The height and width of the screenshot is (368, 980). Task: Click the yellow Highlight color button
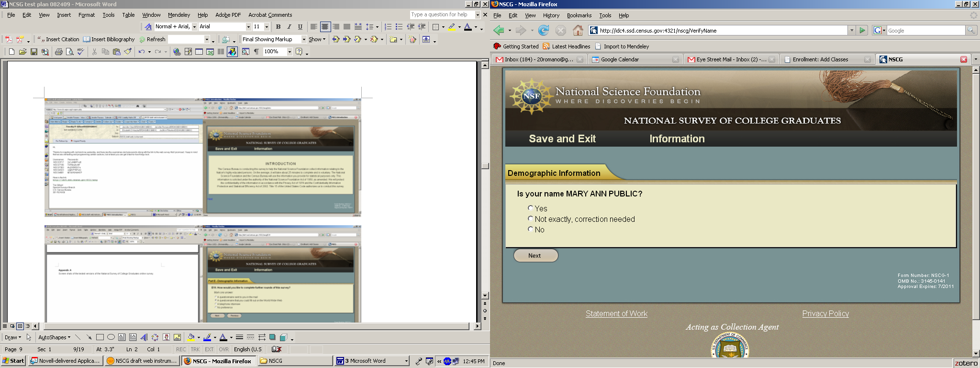point(452,27)
